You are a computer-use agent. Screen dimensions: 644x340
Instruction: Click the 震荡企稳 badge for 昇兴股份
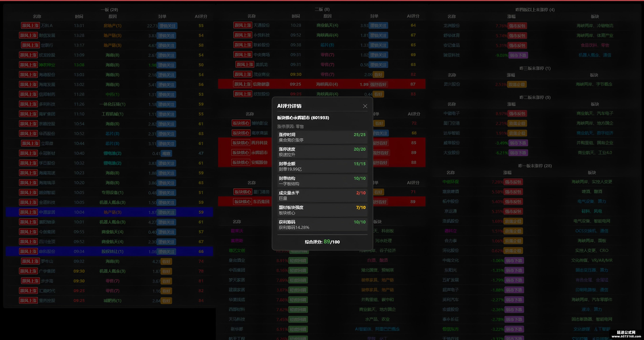tap(517, 84)
